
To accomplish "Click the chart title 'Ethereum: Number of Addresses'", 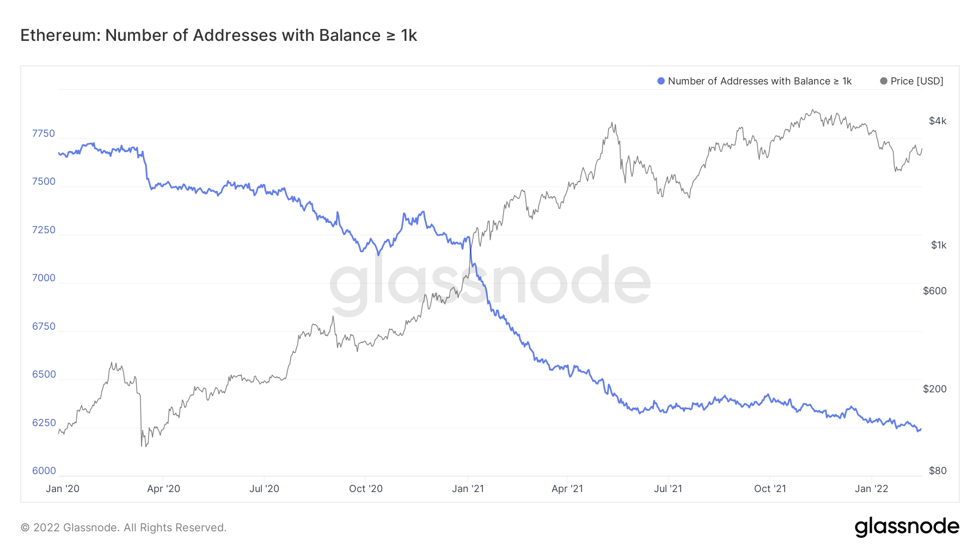I will click(218, 35).
